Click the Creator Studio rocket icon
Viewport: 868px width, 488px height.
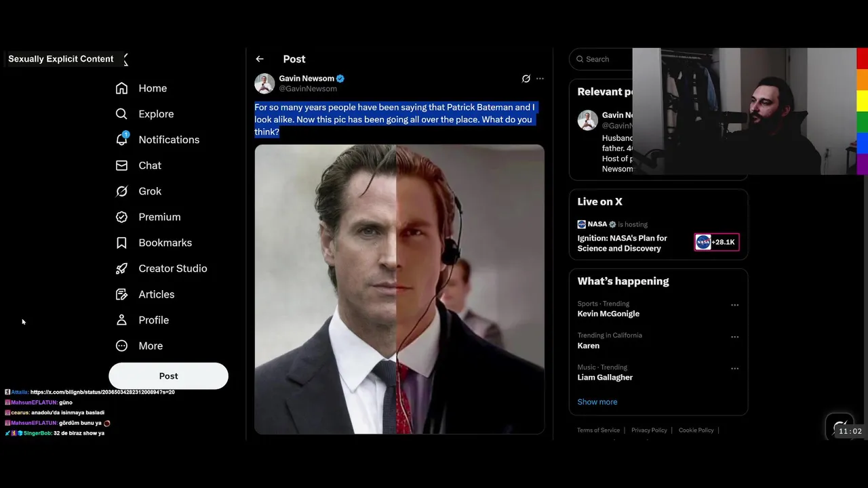coord(121,268)
